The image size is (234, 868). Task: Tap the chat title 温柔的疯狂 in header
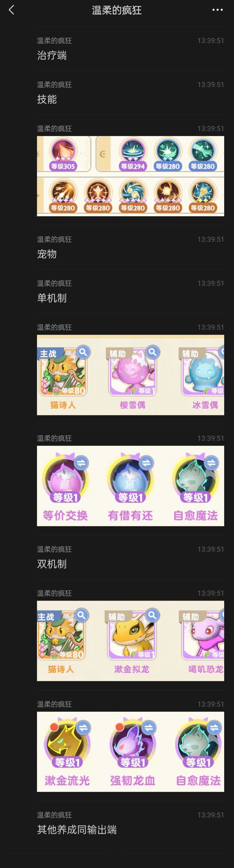[x=117, y=10]
